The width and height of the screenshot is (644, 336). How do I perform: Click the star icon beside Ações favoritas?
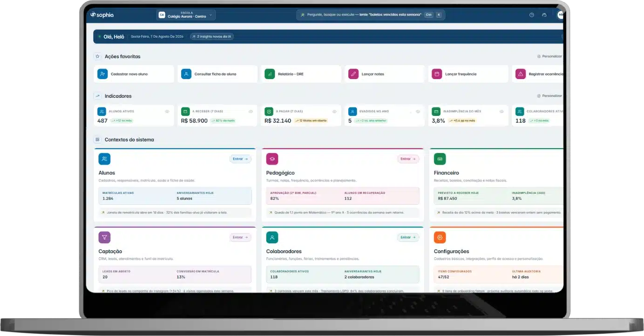click(x=97, y=56)
